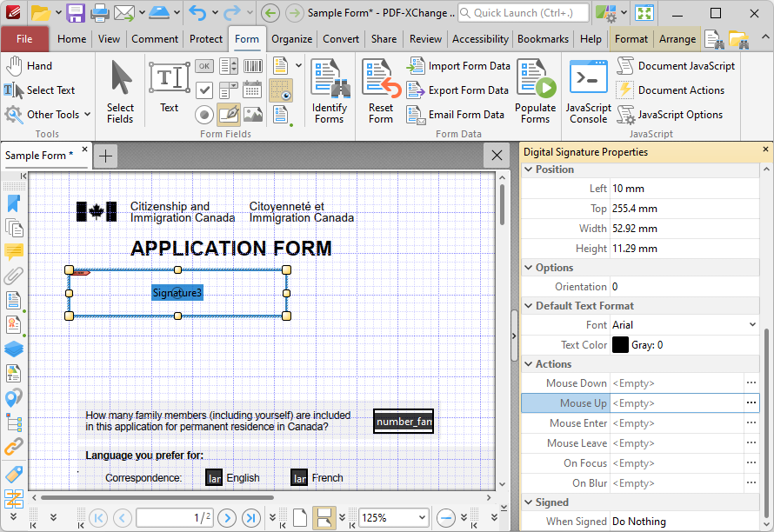Screen dimensions: 774x532
Task: Click the Quick Launch search box
Action: pos(524,13)
